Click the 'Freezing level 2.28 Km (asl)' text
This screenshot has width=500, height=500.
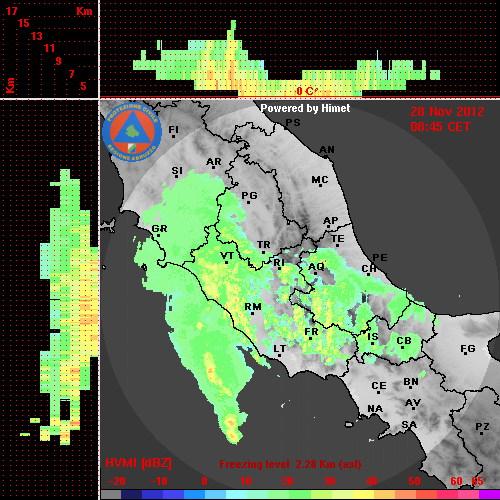click(290, 464)
